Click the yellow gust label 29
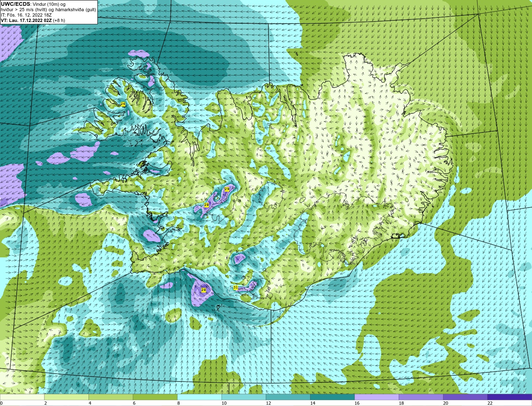The width and height of the screenshot is (532, 406). (x=227, y=189)
